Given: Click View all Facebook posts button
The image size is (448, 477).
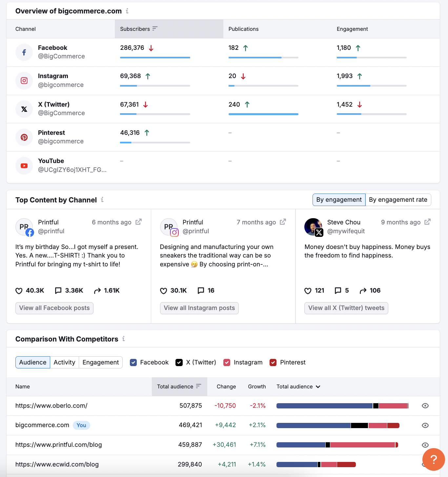Looking at the screenshot, I should coord(54,308).
